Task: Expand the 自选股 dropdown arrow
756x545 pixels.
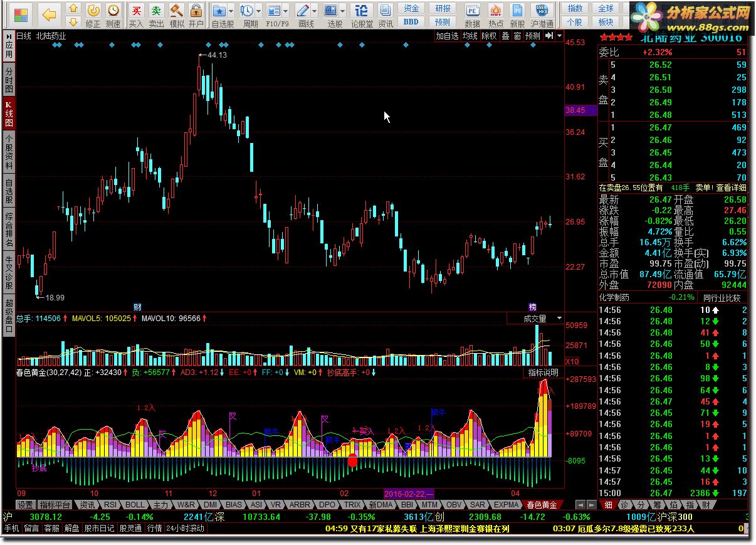Action: 230,11
